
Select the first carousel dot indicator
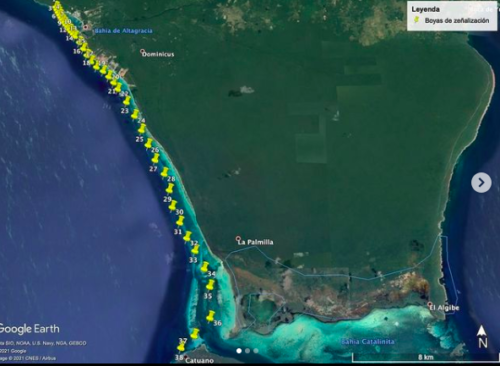pyautogui.click(x=239, y=351)
